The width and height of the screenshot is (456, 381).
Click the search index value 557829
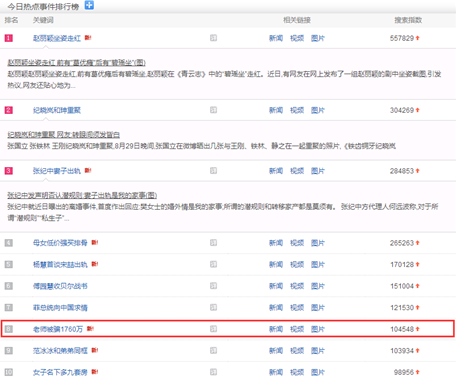[x=402, y=38]
